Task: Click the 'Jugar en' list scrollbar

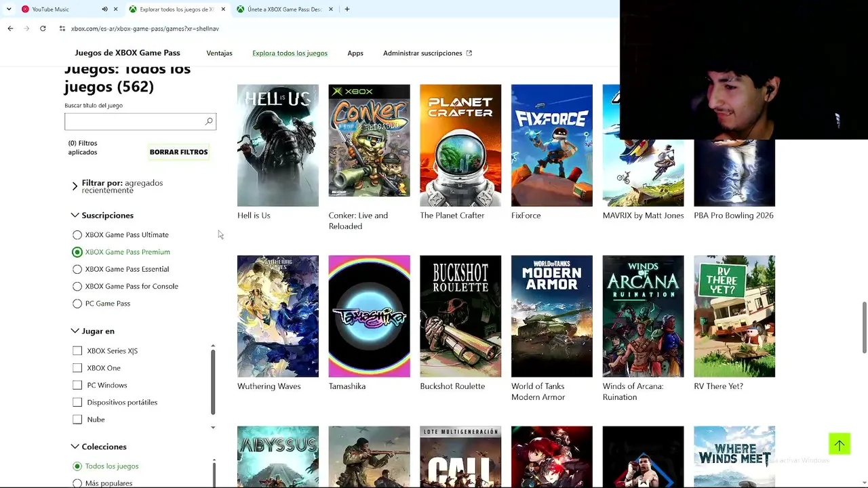Action: tap(213, 382)
